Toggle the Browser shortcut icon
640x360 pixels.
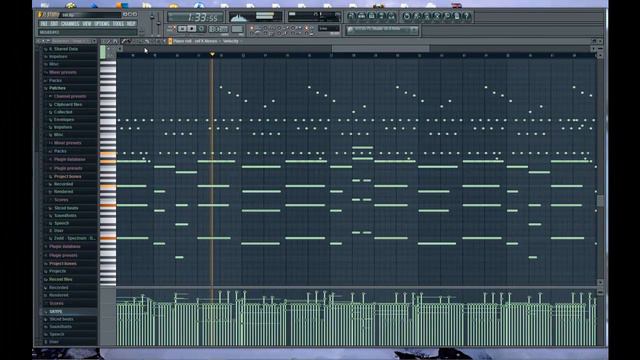(x=381, y=16)
